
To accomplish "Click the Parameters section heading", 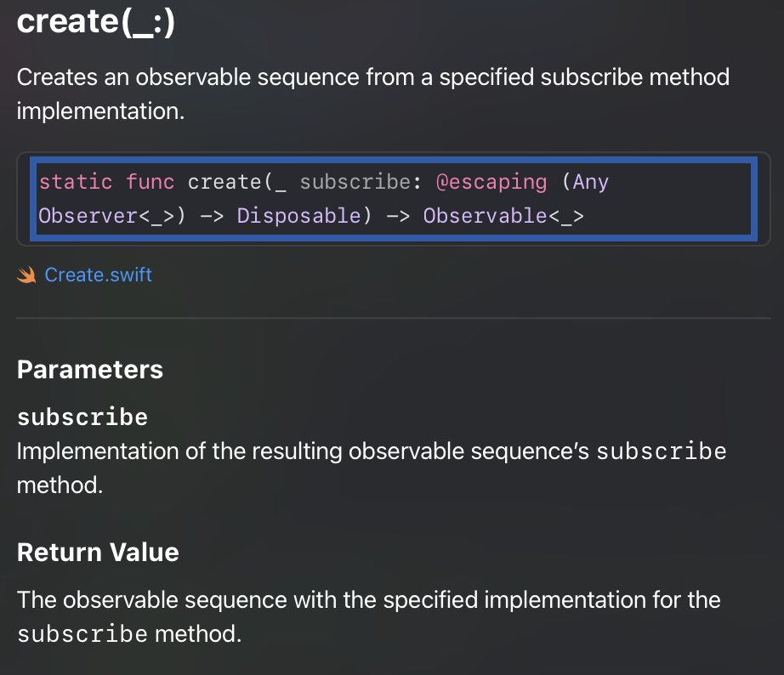I will click(x=89, y=370).
